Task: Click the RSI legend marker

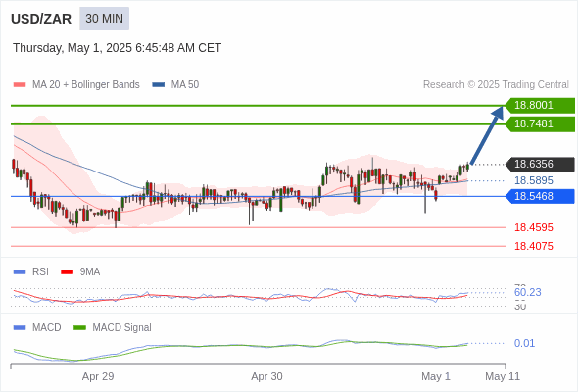Action: point(20,272)
